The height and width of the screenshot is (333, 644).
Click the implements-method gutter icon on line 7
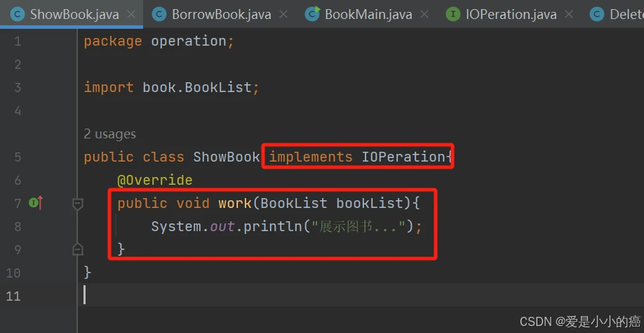(36, 202)
